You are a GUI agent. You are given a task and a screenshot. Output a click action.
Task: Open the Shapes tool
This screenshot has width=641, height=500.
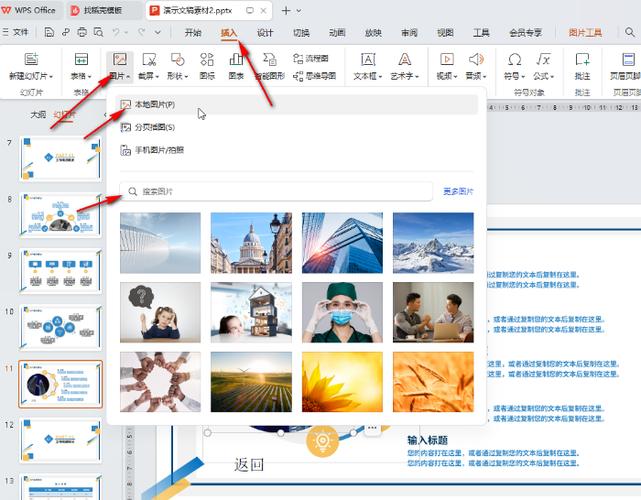177,60
